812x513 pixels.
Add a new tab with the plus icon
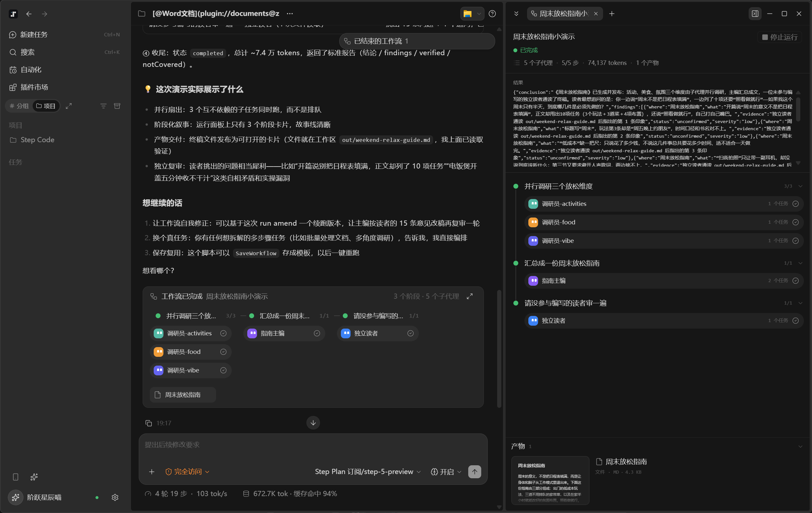click(x=612, y=14)
